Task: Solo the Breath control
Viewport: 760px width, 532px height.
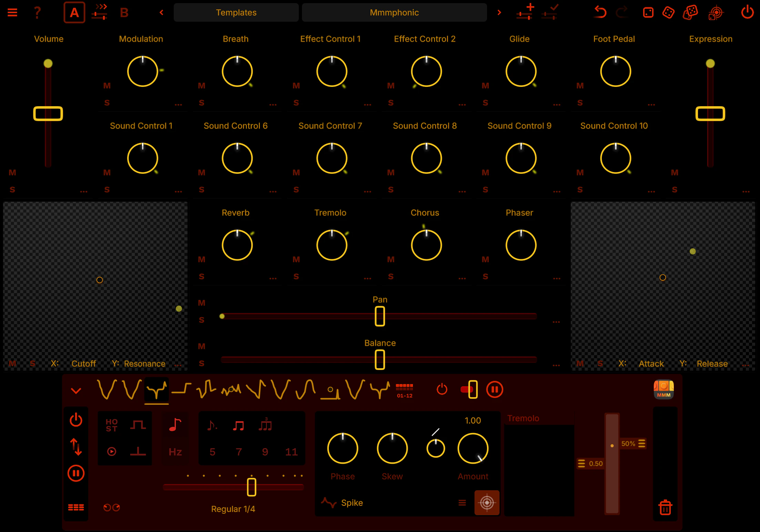Action: pos(202,103)
